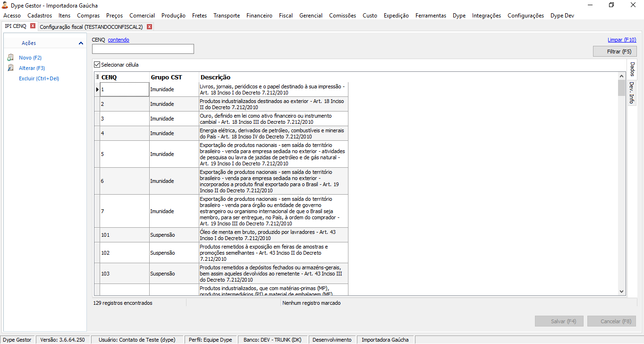Click the Limpar (F10) link

pos(622,40)
